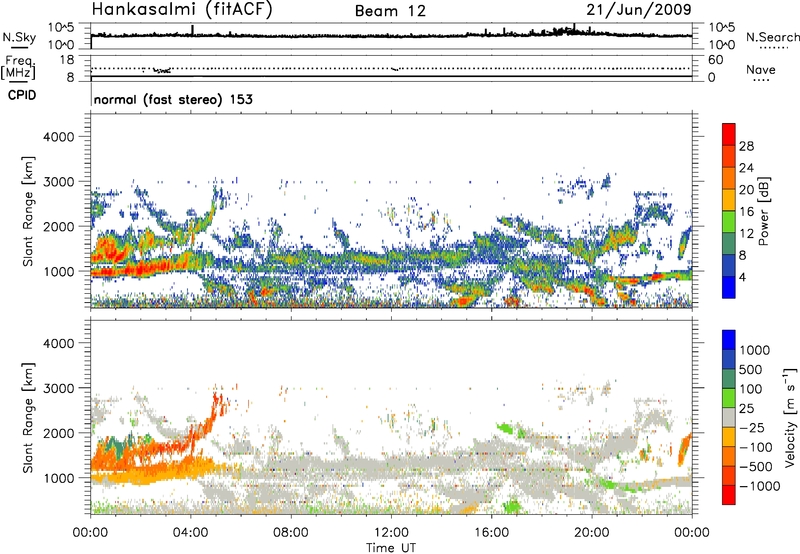Click the -1000 tick on velocity colorbar
The height and width of the screenshot is (554, 800).
pyautogui.click(x=760, y=486)
